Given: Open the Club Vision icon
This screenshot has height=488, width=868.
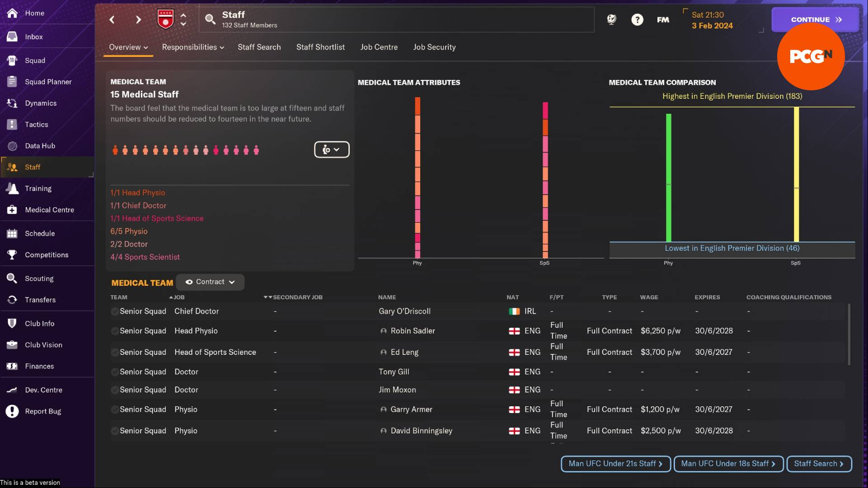Looking at the screenshot, I should click(x=12, y=344).
